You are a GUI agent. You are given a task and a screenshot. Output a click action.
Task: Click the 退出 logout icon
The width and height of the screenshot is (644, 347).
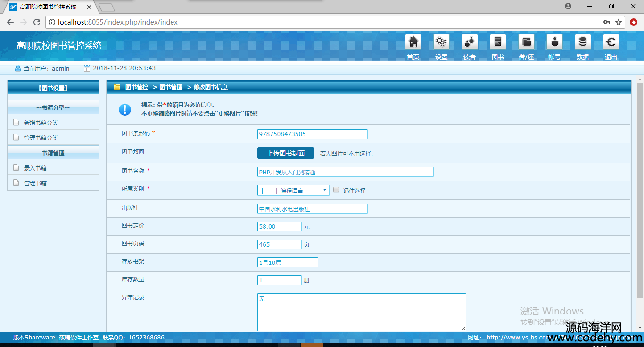click(x=611, y=42)
